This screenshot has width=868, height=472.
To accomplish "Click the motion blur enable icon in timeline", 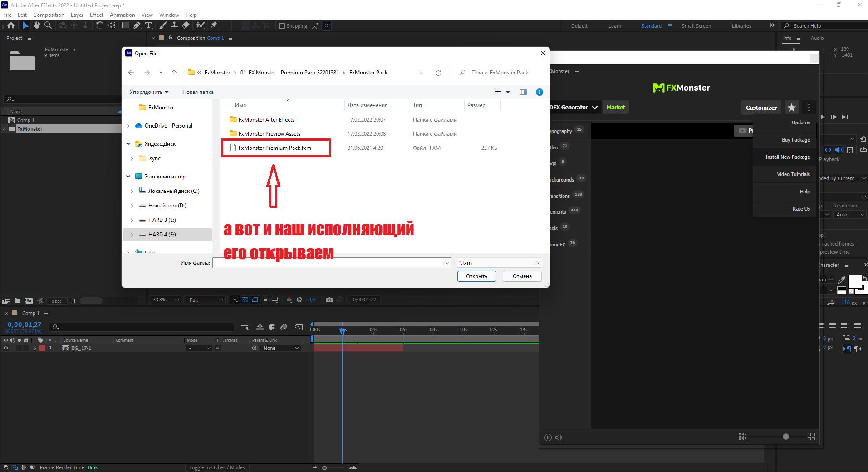I will click(284, 327).
